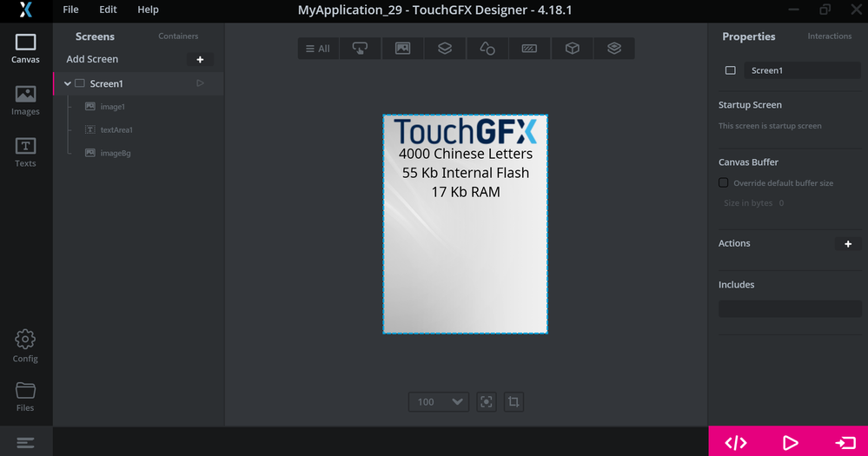Image resolution: width=868 pixels, height=456 pixels.
Task: Add a new screen with plus
Action: pos(201,59)
